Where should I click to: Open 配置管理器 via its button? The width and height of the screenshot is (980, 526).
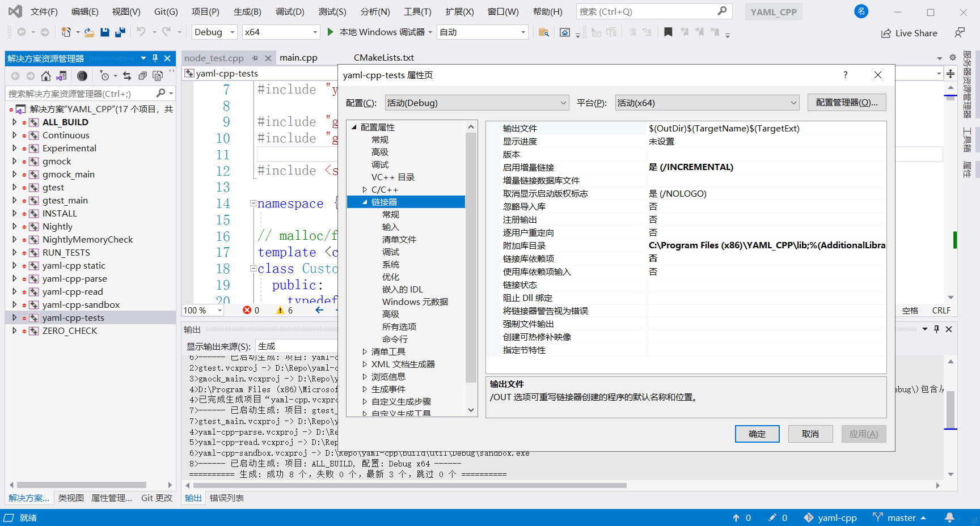846,103
